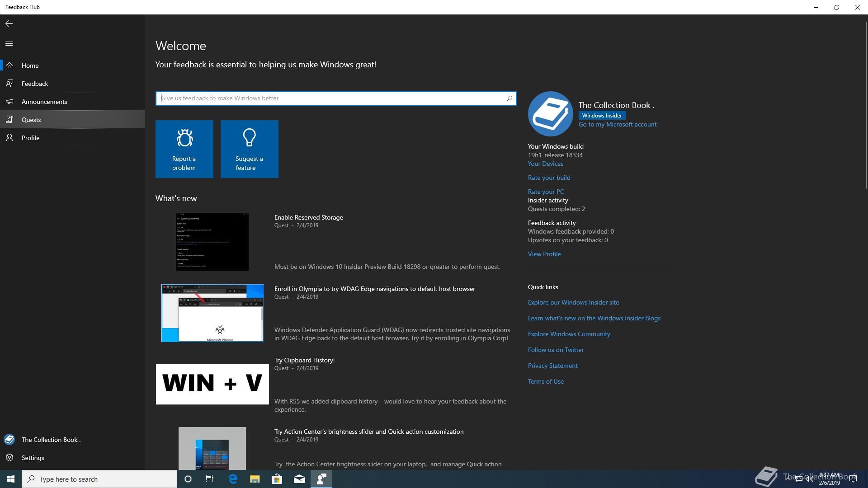Click the Report a problem tile
The height and width of the screenshot is (488, 868).
184,149
